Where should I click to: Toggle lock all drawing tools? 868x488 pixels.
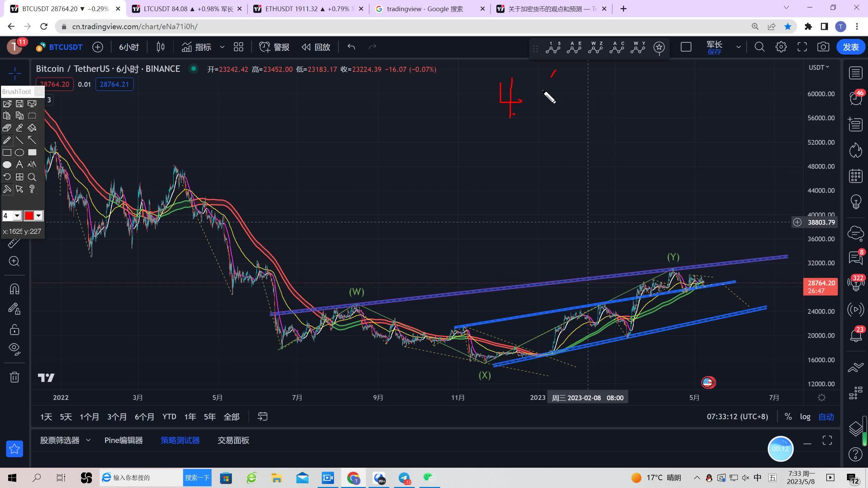click(x=14, y=329)
